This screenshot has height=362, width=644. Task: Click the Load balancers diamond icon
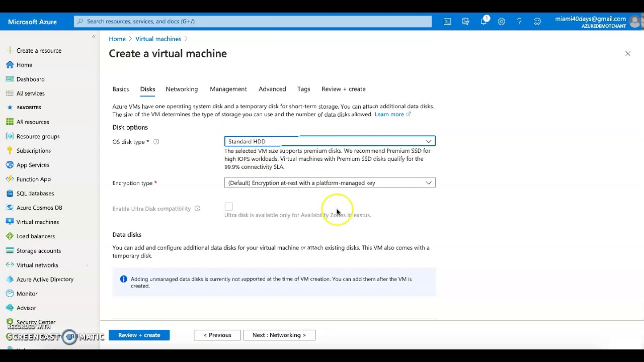[x=10, y=236]
